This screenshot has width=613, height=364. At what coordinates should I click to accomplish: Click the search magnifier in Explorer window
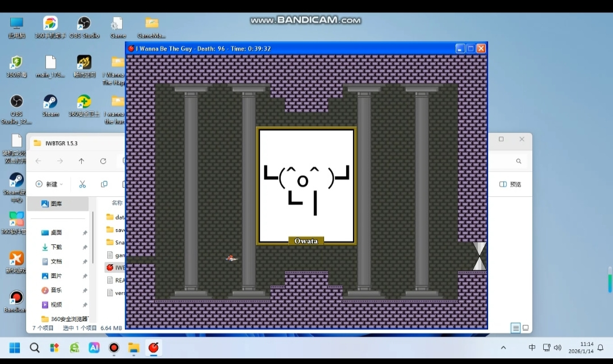pyautogui.click(x=518, y=161)
